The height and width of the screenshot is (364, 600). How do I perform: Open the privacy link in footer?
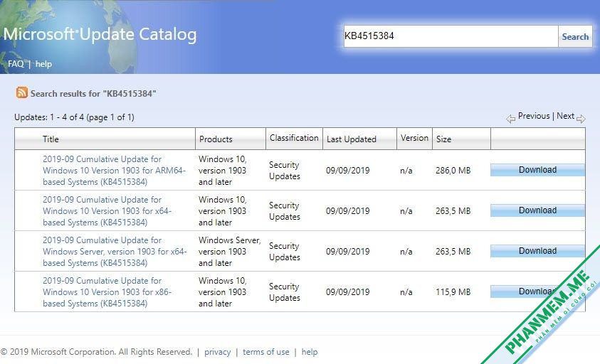pyautogui.click(x=217, y=352)
